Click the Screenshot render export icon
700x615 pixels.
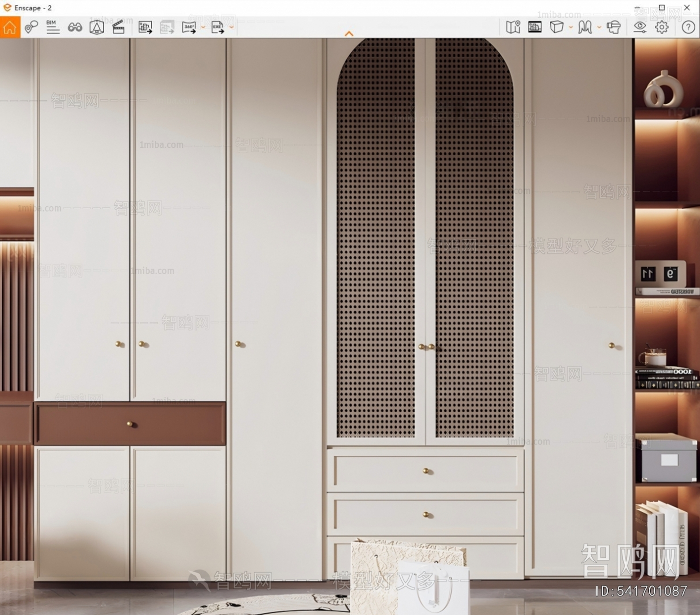click(x=145, y=27)
